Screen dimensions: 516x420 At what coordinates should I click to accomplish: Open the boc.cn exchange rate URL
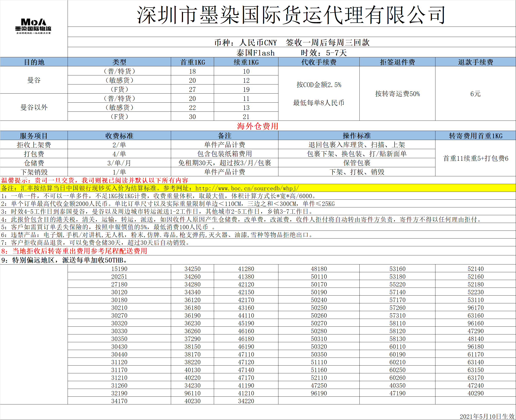247,188
